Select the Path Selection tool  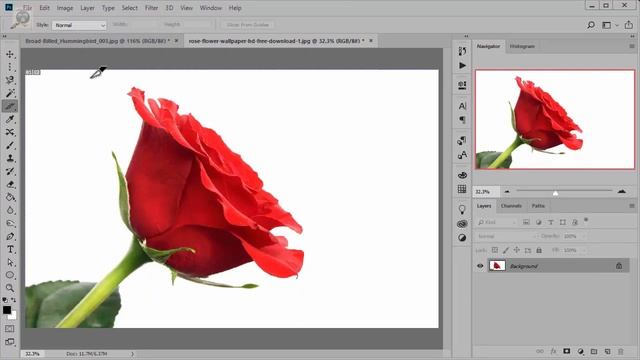tap(10, 263)
